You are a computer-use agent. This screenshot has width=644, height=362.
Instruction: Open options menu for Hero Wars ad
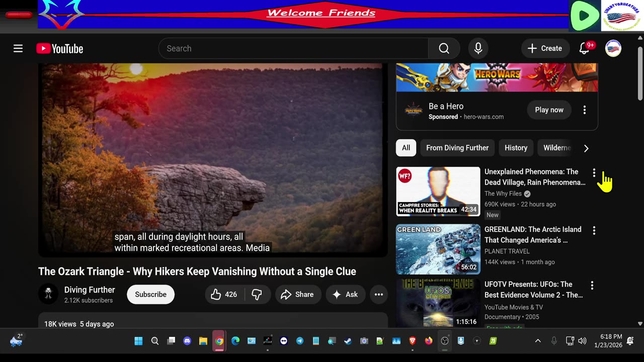pyautogui.click(x=585, y=110)
